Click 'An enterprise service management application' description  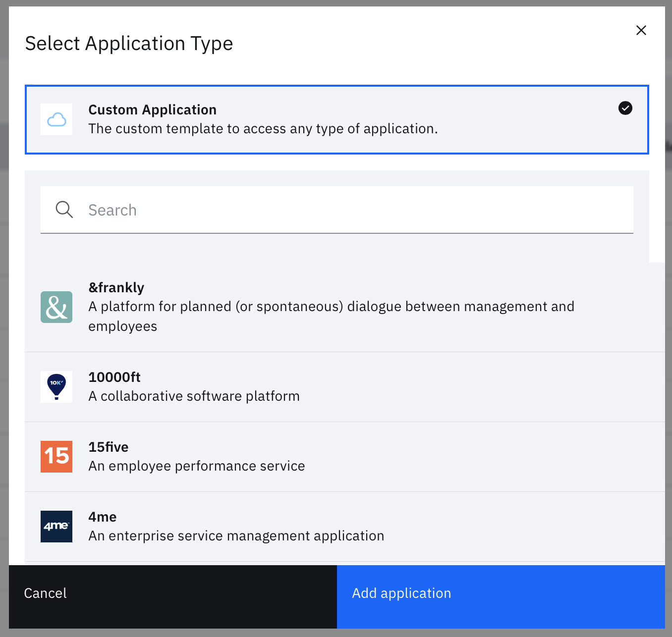click(x=236, y=536)
